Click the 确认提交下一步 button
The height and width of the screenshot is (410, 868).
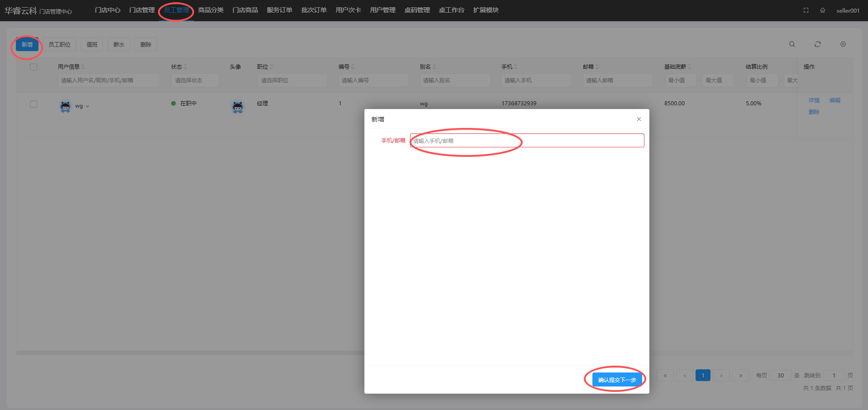click(617, 380)
